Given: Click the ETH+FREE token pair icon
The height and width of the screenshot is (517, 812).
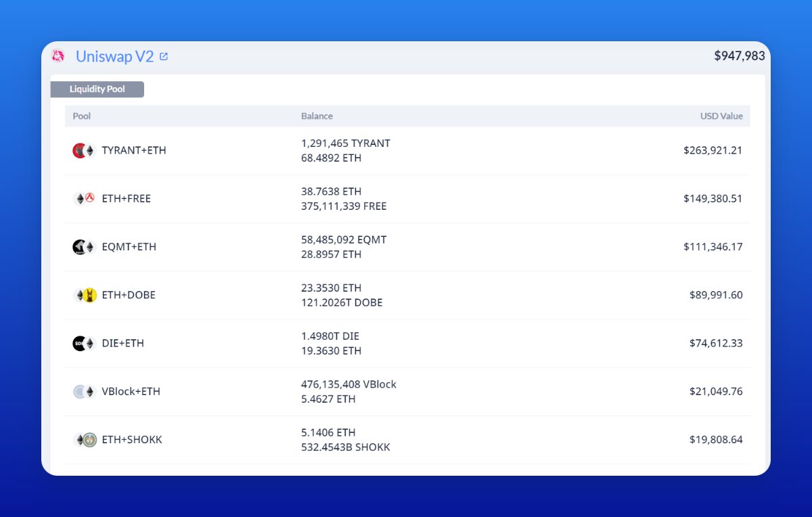Looking at the screenshot, I should pyautogui.click(x=84, y=198).
